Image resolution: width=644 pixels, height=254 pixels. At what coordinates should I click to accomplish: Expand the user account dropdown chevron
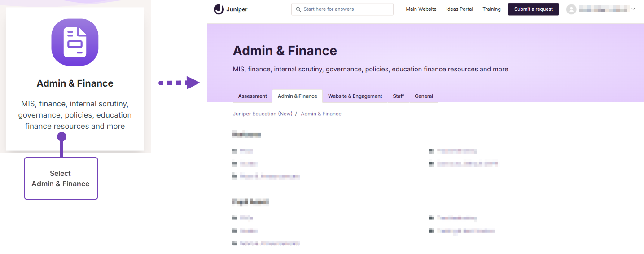[x=633, y=9]
